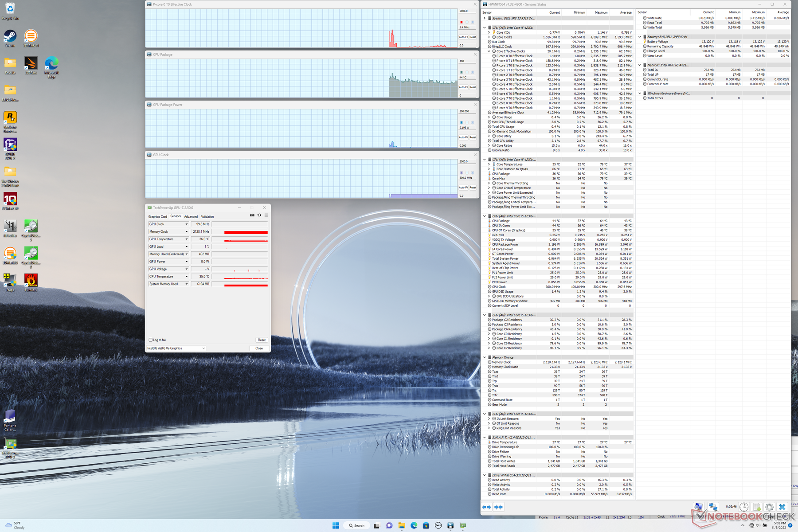The height and width of the screenshot is (532, 798).
Task: Click HWiNFO blue X close sensors icon
Action: [x=782, y=507]
